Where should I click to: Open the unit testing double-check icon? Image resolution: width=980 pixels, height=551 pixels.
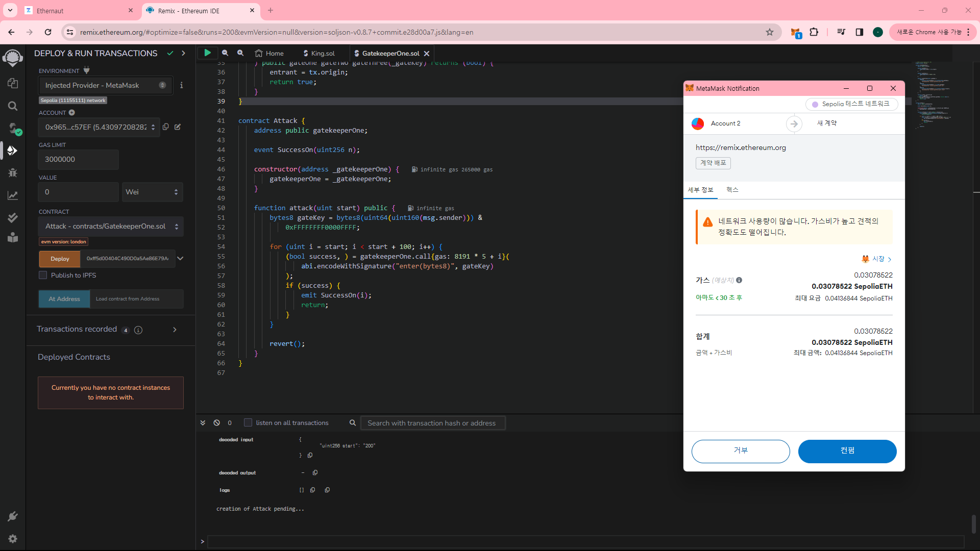click(13, 217)
